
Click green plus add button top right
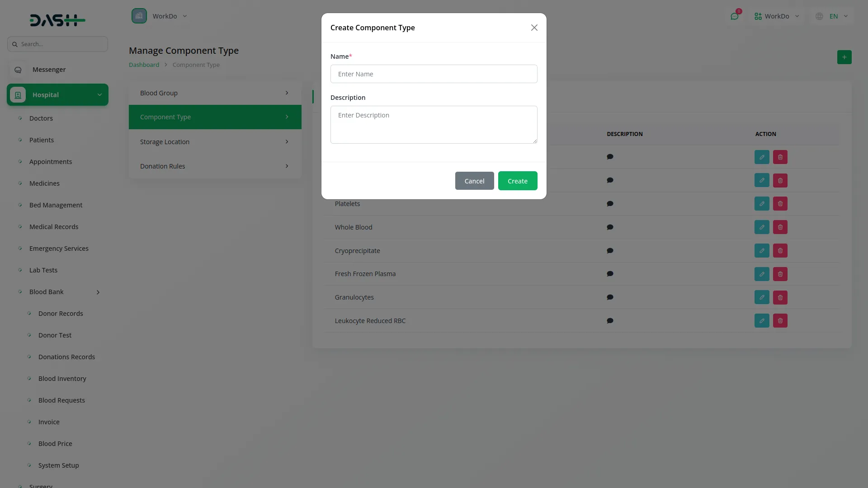tap(844, 57)
